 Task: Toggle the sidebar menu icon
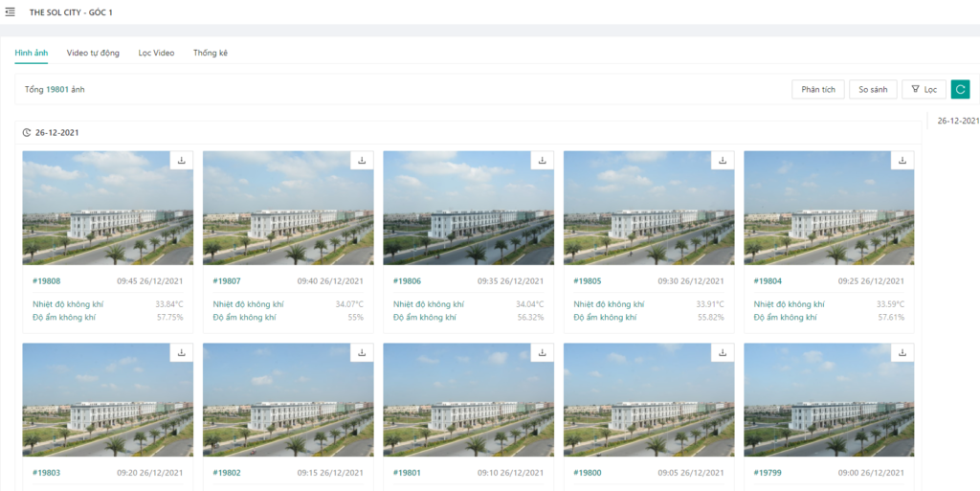click(x=10, y=11)
